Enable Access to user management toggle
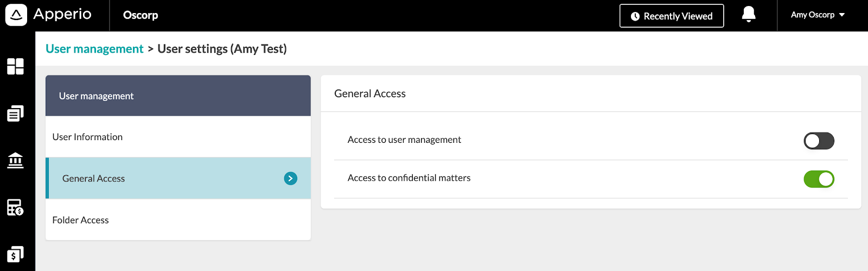868x271 pixels. click(x=819, y=141)
